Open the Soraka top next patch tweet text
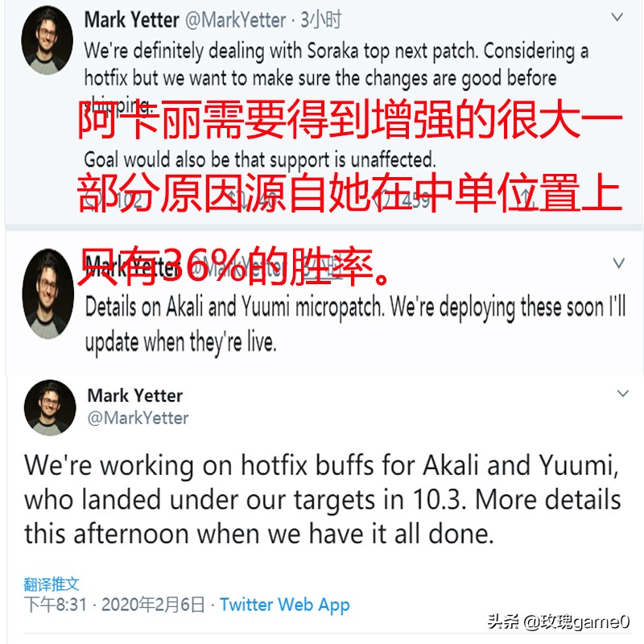This screenshot has width=644, height=644. tap(336, 77)
